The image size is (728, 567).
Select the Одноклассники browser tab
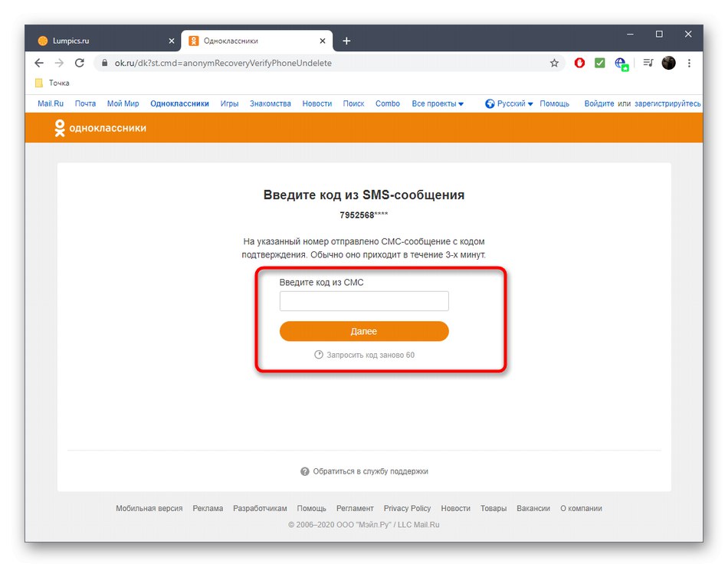tap(256, 41)
